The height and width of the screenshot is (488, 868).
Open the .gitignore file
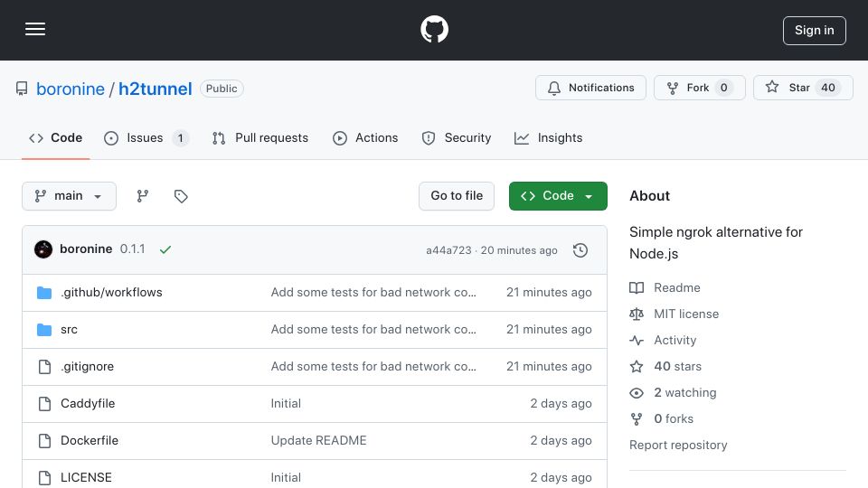click(x=87, y=366)
